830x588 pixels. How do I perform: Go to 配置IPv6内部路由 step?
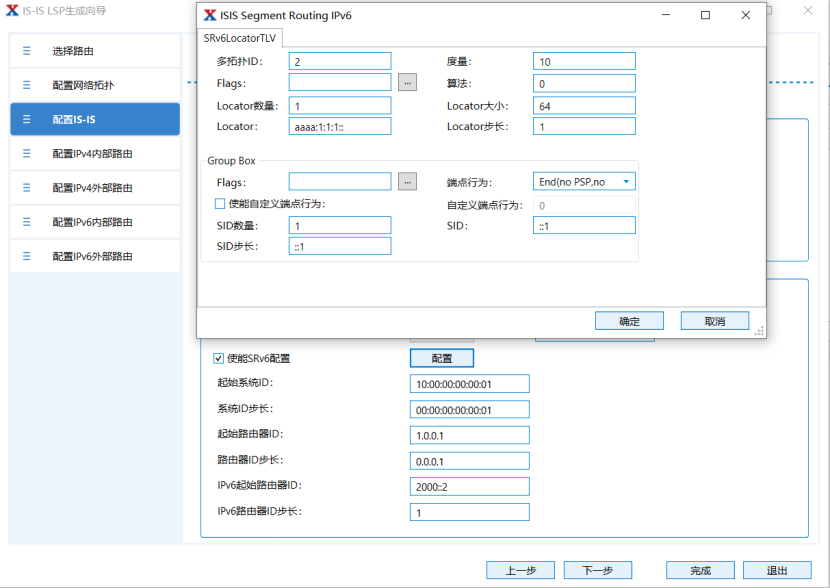pos(95,222)
